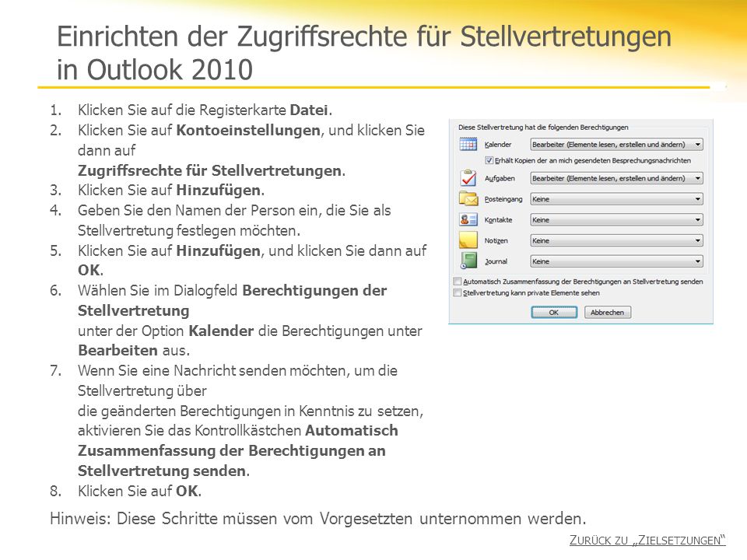Click the Journal label text
Viewport: 747px width, 560px height.
(x=496, y=261)
